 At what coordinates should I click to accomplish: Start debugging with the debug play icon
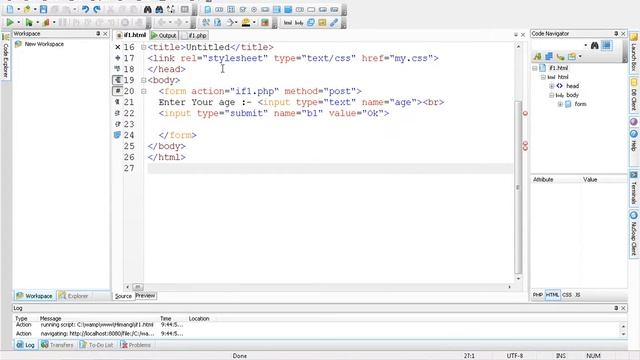pos(29,22)
